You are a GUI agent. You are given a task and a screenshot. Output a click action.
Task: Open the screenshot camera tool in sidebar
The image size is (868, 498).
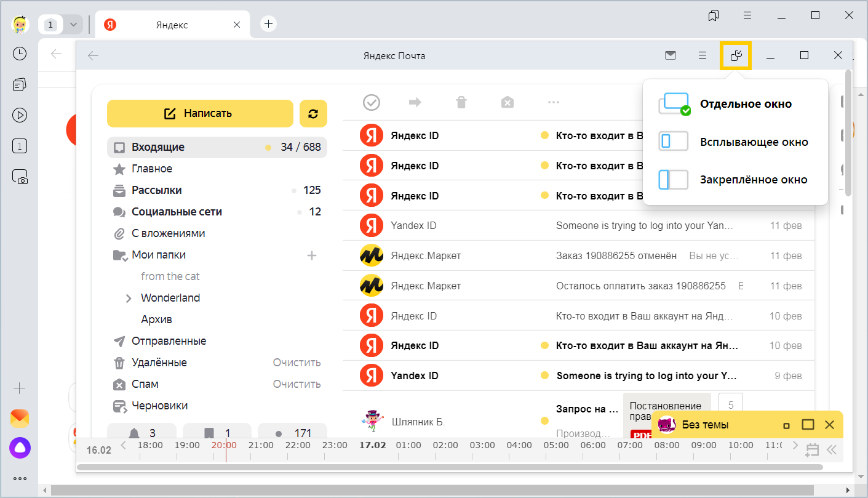[x=20, y=177]
